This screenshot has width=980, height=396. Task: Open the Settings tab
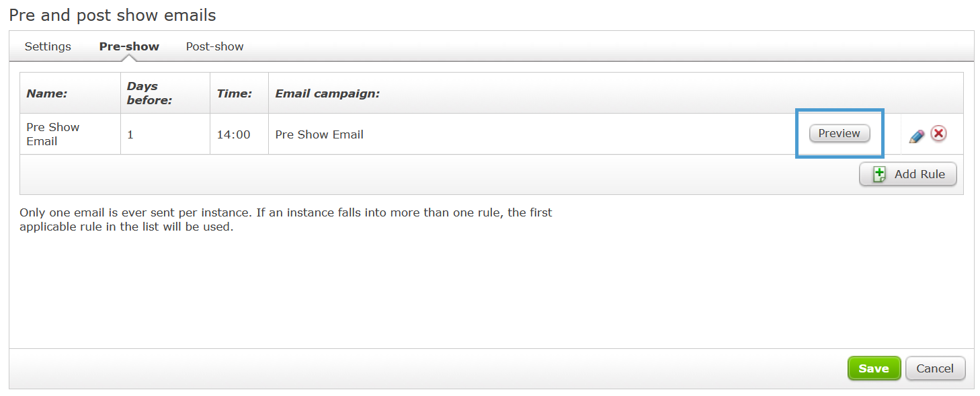click(48, 46)
